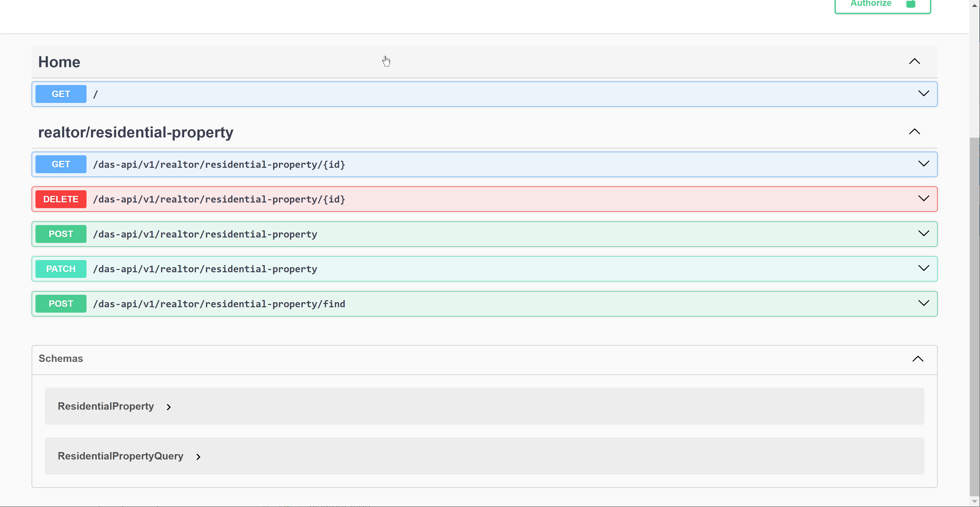Image resolution: width=980 pixels, height=507 pixels.
Task: Click the ResidentialProperty schema name
Action: tap(106, 406)
